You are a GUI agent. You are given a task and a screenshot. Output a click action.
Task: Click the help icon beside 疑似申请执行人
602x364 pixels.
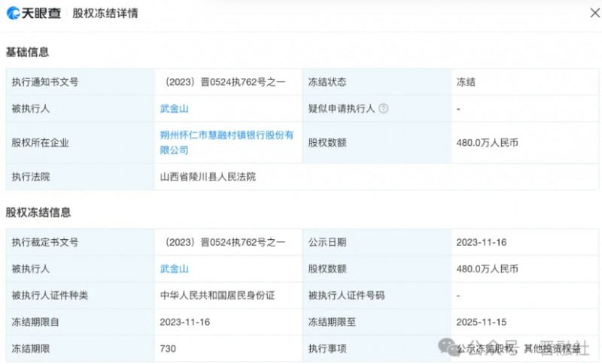coord(383,108)
